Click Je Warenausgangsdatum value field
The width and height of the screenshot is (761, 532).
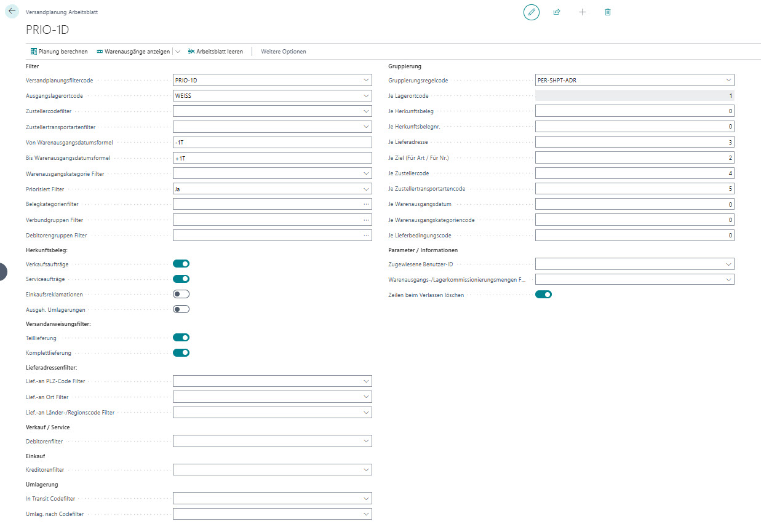tap(635, 204)
